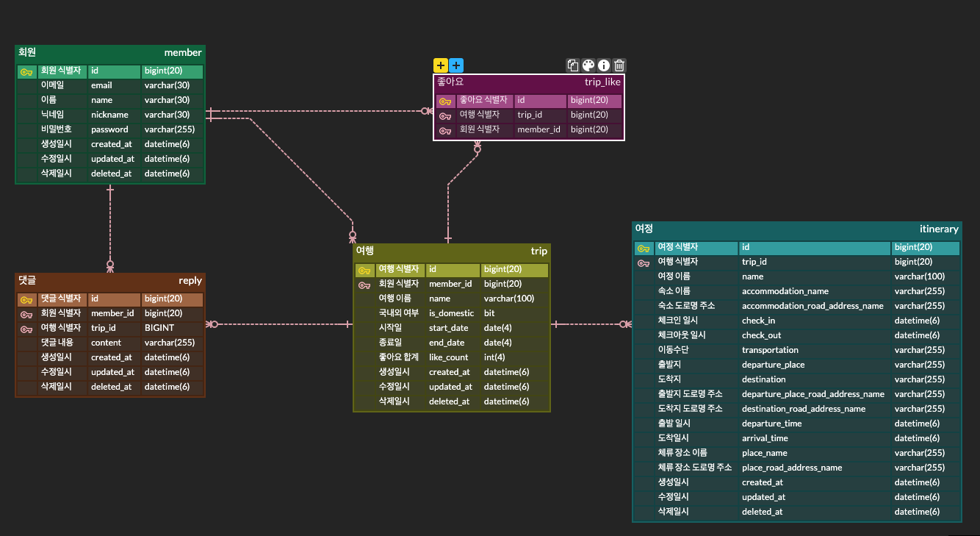
Task: Select the 'accommodation_road_address_name' column in itinerary
Action: (x=813, y=306)
